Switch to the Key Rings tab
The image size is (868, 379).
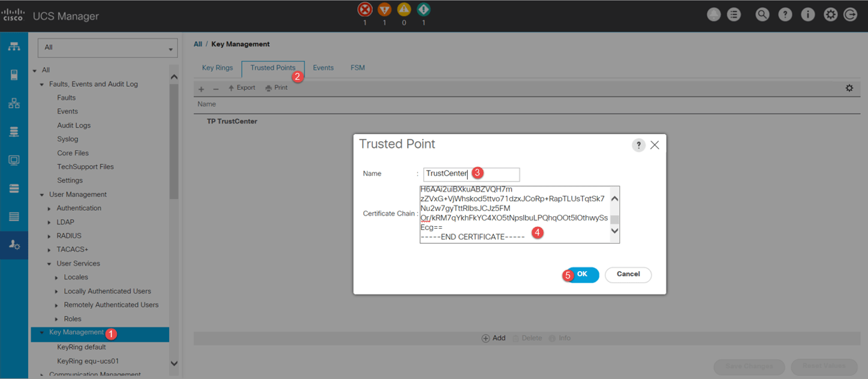[x=217, y=68]
